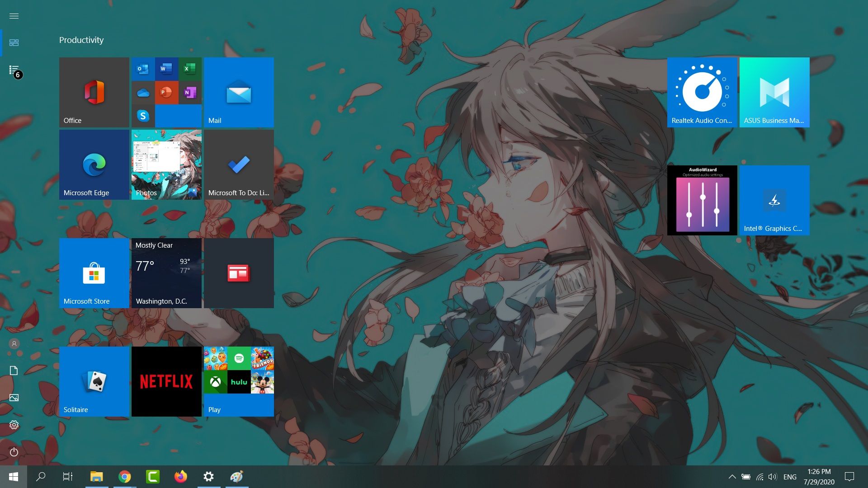This screenshot has height=488, width=868.
Task: Change the ENG input language
Action: click(790, 477)
